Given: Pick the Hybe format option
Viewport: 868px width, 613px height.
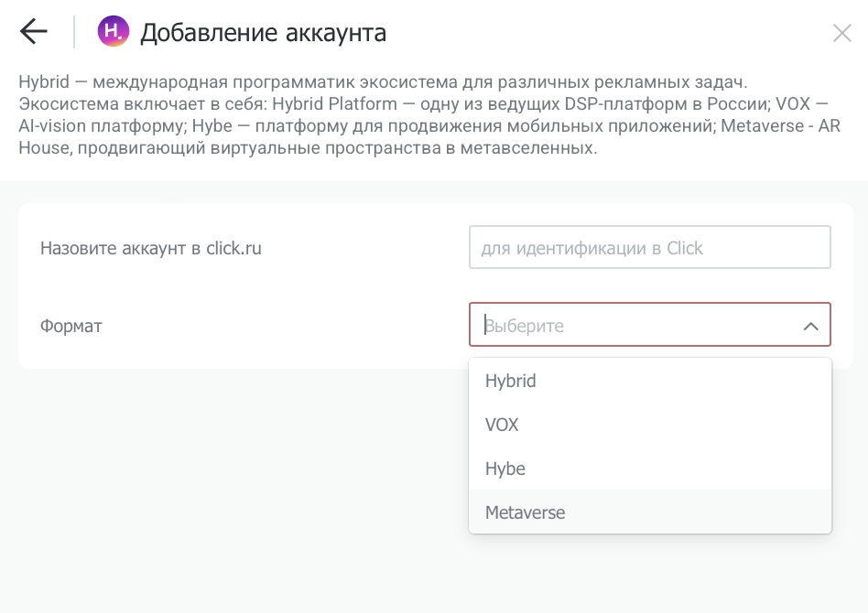Looking at the screenshot, I should coord(650,468).
